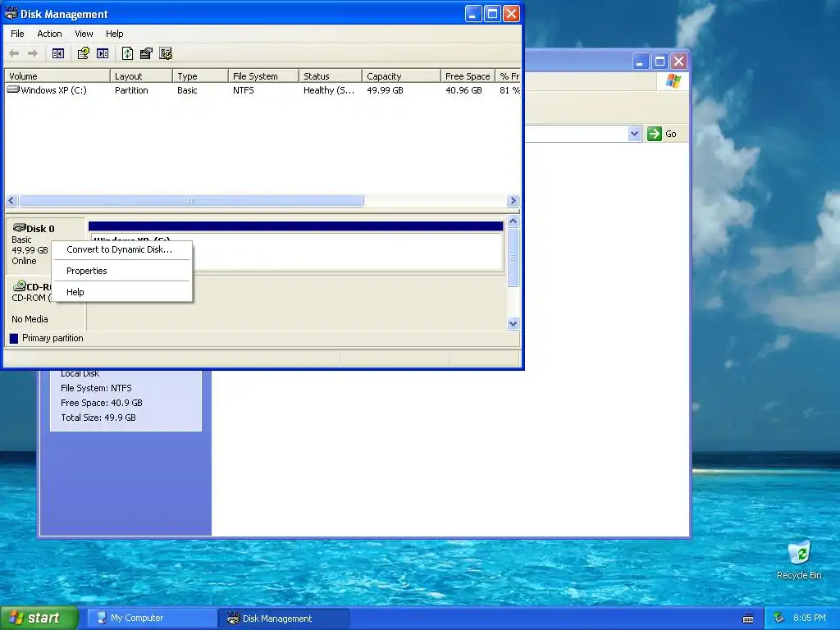Click Free Space: 40.9 GB in My Computer
Viewport: 840px width, 630px height.
pyautogui.click(x=101, y=403)
